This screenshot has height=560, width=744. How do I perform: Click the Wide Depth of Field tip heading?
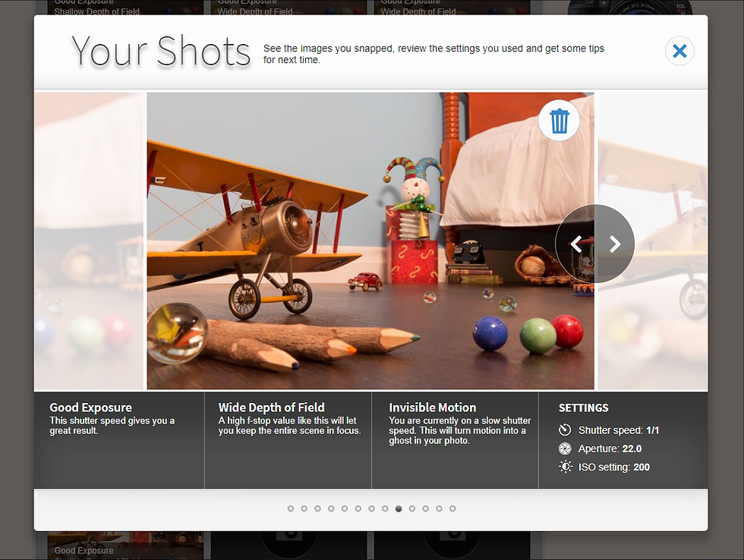272,407
